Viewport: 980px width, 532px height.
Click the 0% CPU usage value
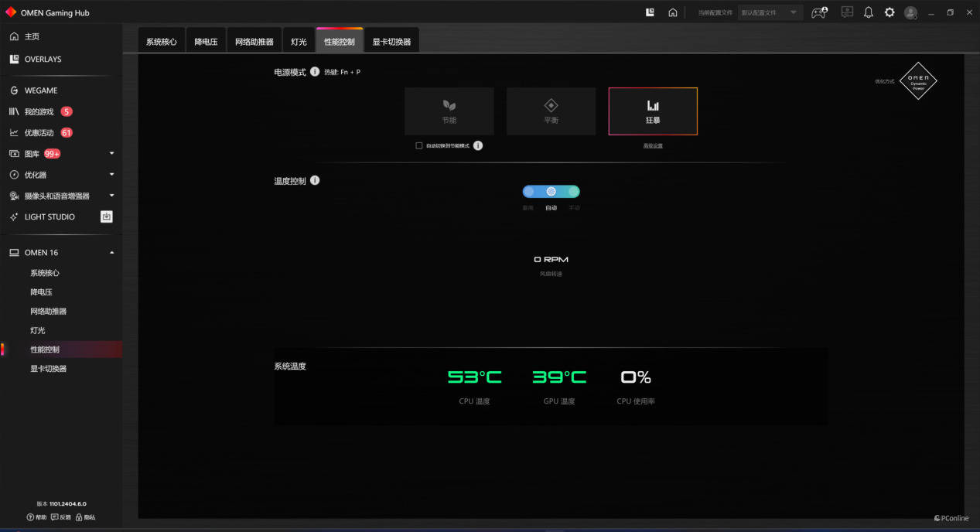[636, 377]
